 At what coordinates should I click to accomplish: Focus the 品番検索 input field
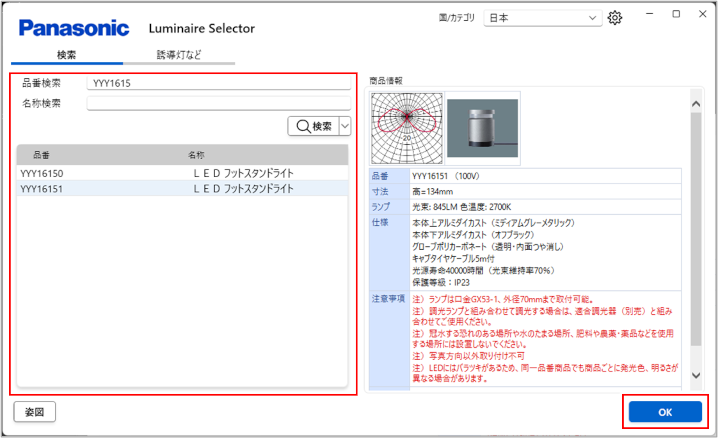(x=219, y=83)
